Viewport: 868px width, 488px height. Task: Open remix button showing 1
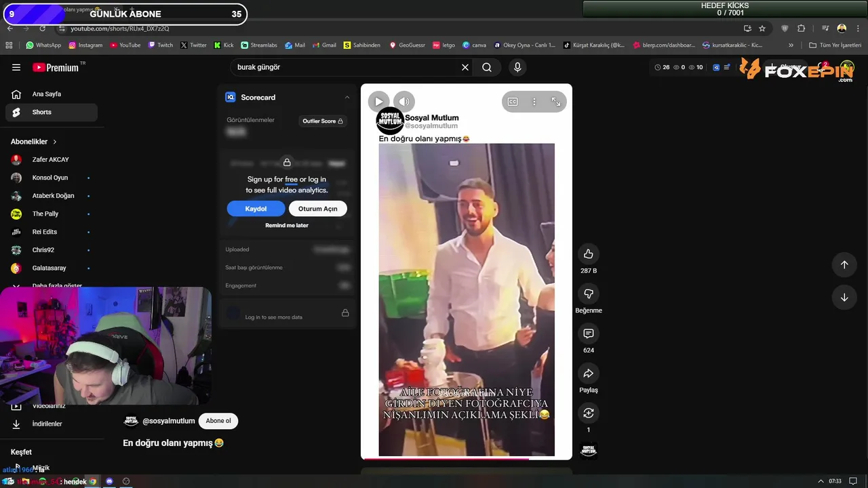(589, 413)
